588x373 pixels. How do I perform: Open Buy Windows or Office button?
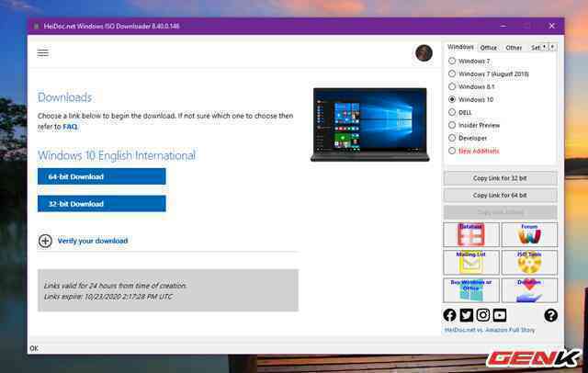coord(471,290)
